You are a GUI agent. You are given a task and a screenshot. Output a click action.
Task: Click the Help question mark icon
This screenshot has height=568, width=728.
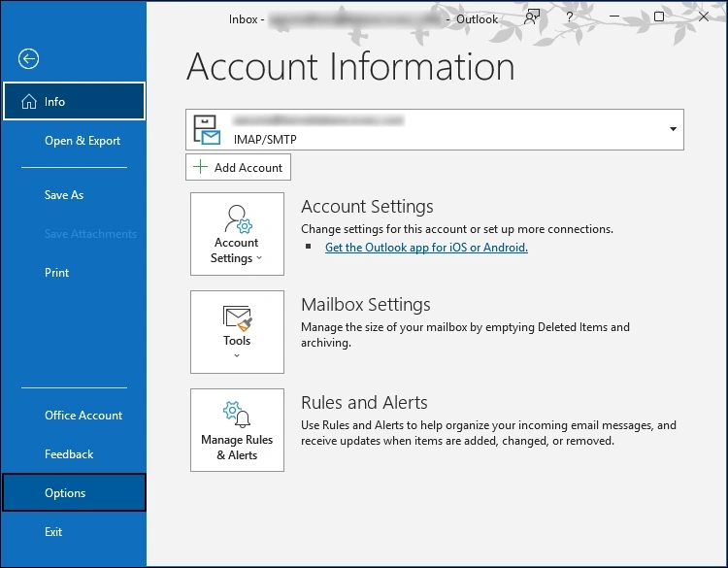click(x=570, y=17)
